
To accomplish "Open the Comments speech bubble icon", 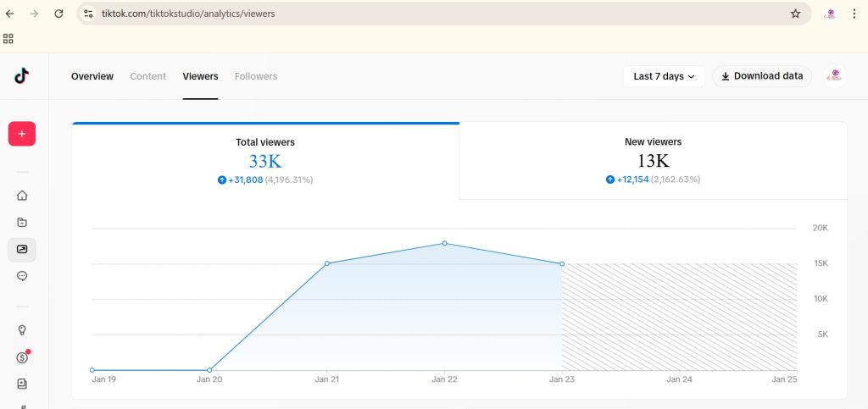I will tap(22, 276).
